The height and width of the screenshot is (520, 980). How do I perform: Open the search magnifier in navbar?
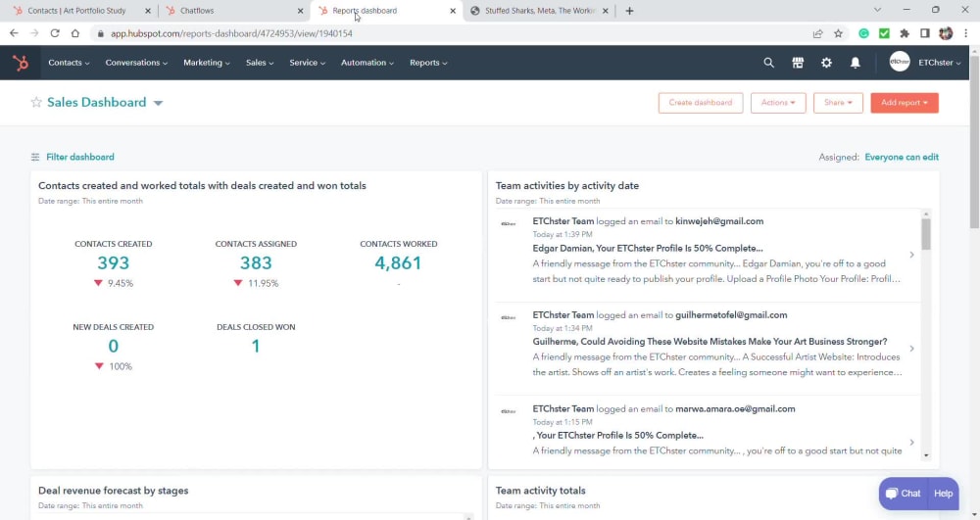[x=768, y=63]
